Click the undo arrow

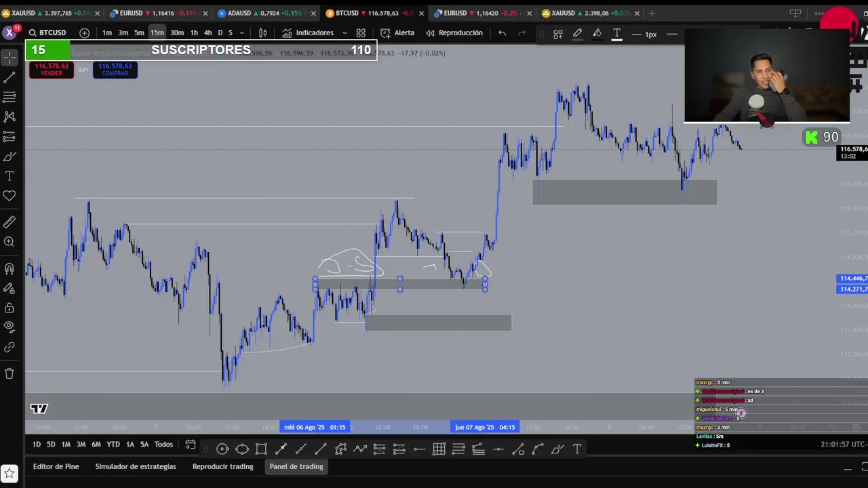502,33
